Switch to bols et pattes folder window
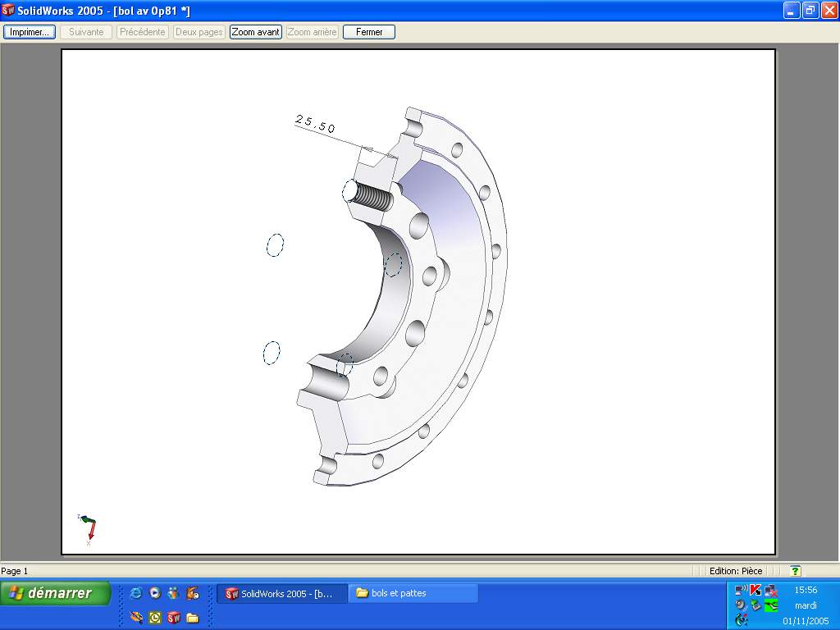The width and height of the screenshot is (840, 630). [413, 593]
